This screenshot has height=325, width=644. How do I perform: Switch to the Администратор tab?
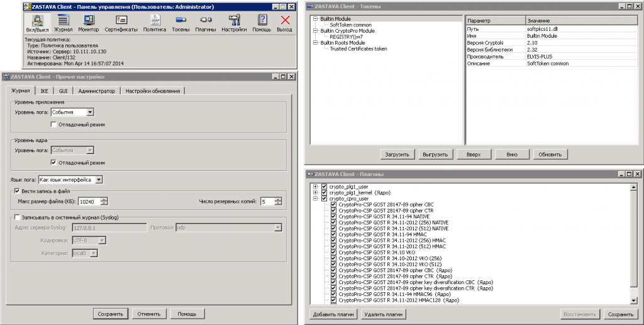pos(96,91)
